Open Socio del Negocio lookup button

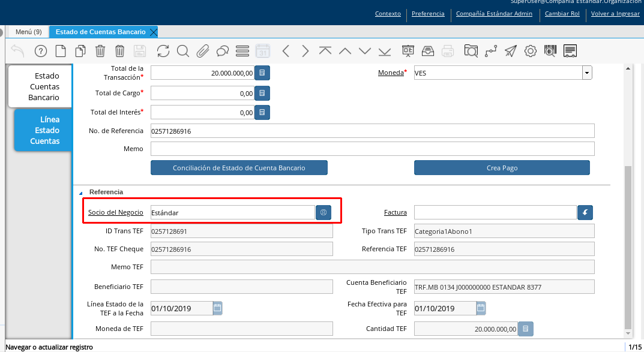tap(324, 212)
